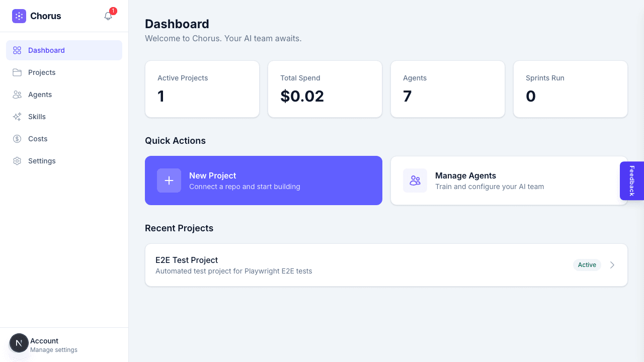The image size is (644, 362).
Task: Click the Chorus logo icon
Action: point(19,16)
